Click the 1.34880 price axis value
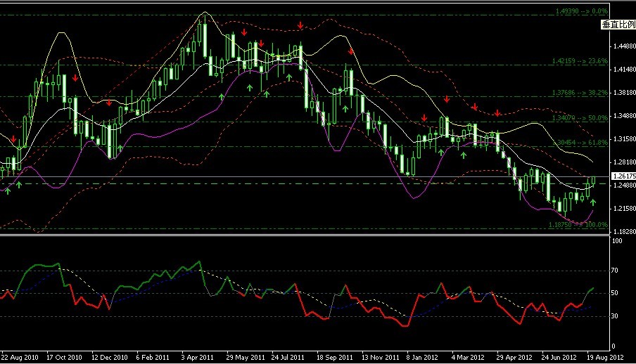636x364 pixels. tap(625, 116)
